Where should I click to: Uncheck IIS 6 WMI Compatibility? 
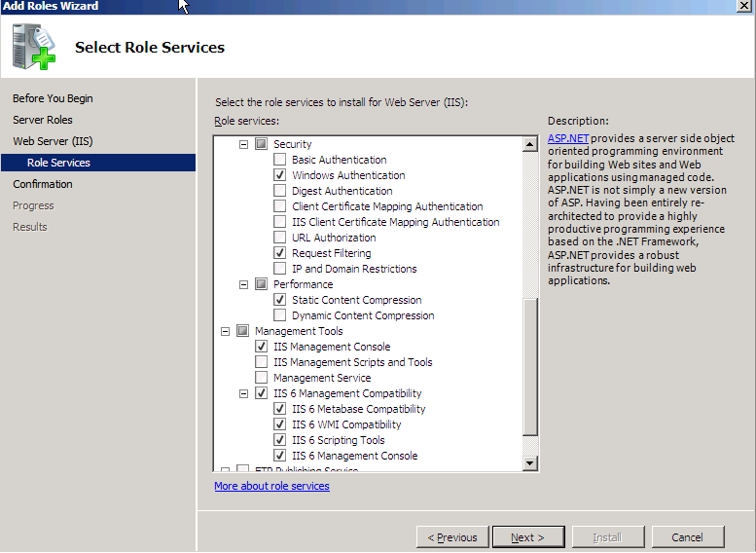[279, 424]
